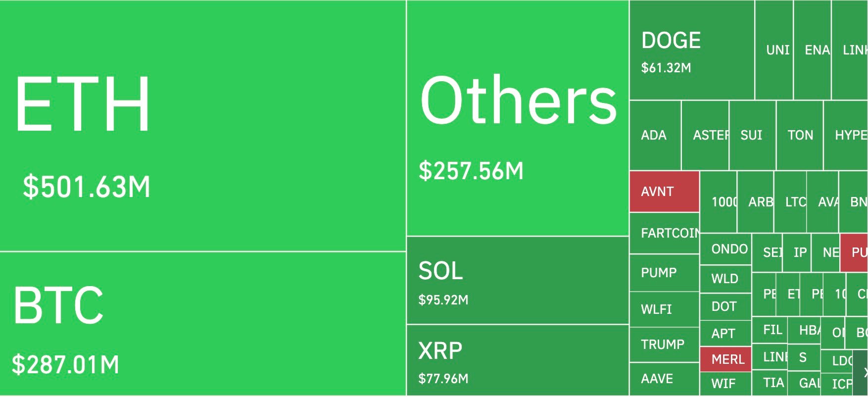Click the red AVNT tile
Image resolution: width=868 pixels, height=397 pixels.
(x=664, y=192)
